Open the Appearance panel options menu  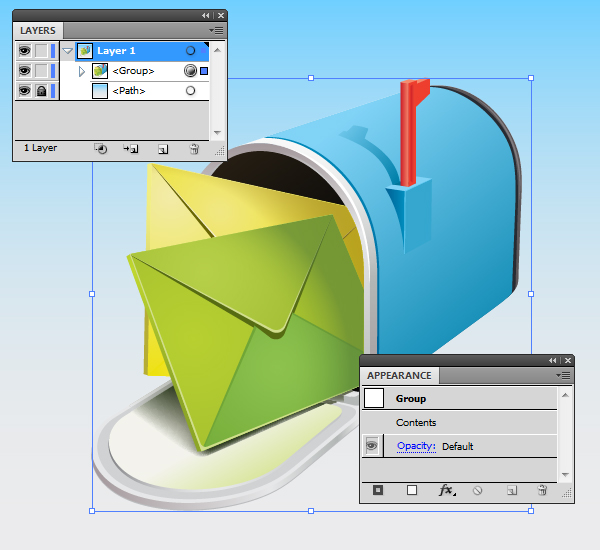pyautogui.click(x=565, y=375)
